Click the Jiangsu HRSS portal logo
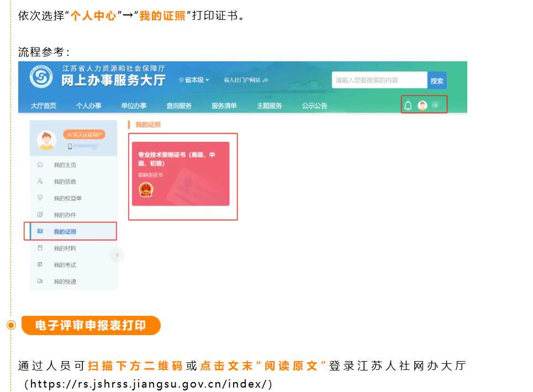Viewport: 533px width, 392px height. coord(41,78)
